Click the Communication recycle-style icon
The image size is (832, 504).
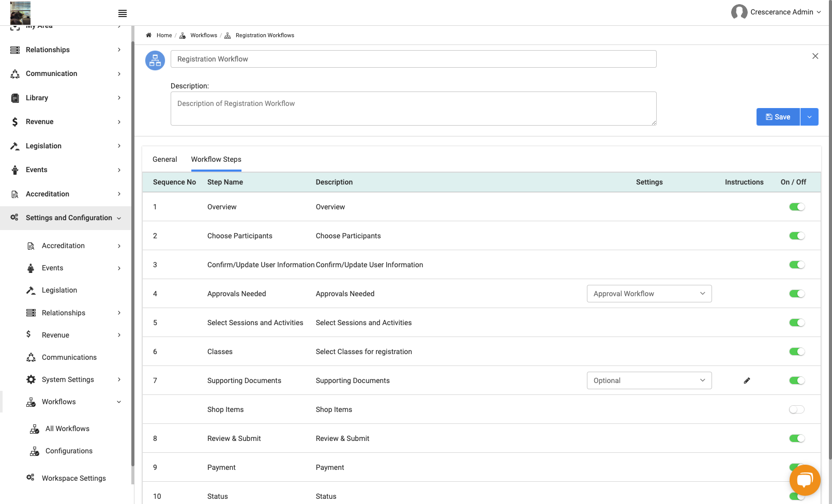click(15, 74)
